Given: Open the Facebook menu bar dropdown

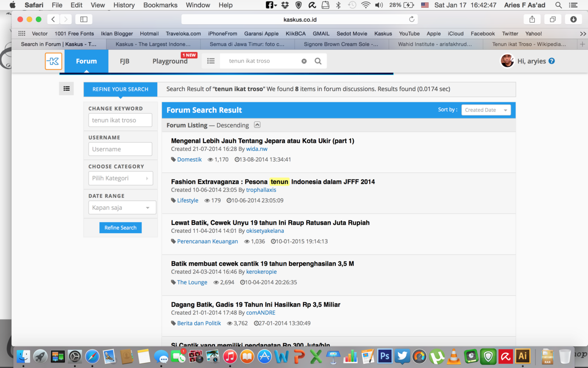Looking at the screenshot, I should tap(271, 5).
